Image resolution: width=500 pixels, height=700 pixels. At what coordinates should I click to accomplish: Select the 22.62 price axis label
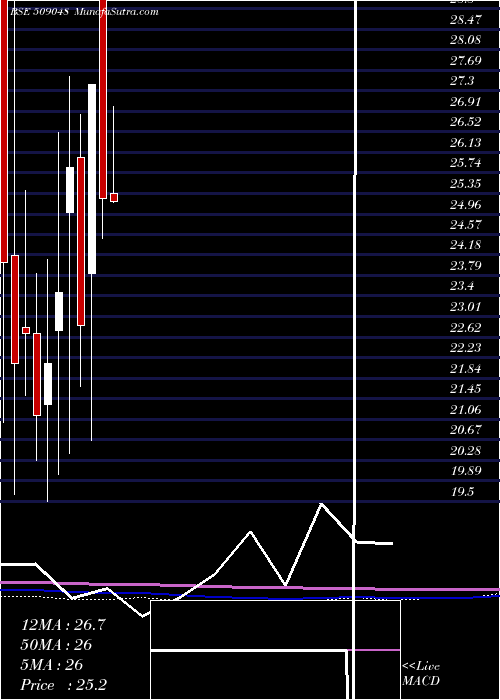pyautogui.click(x=466, y=328)
